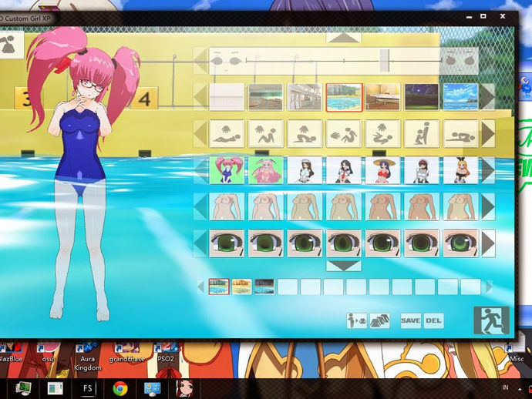The width and height of the screenshot is (532, 399).
Task: Choose the pink twintail swimsuit character preset
Action: tap(227, 169)
